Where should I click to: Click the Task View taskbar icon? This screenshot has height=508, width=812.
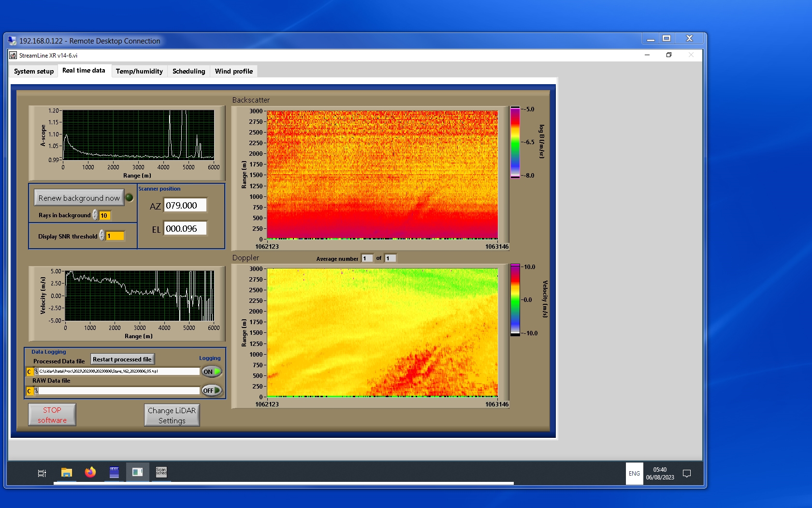pos(42,473)
